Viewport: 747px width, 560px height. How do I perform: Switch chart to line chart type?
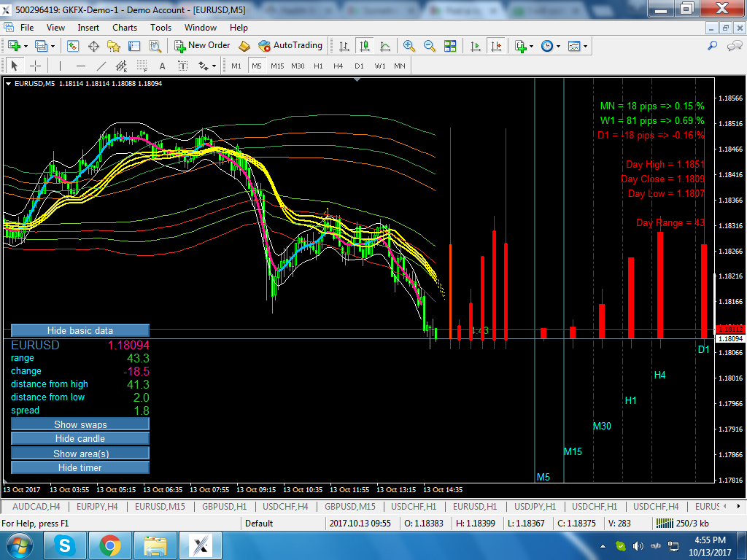pyautogui.click(x=385, y=46)
